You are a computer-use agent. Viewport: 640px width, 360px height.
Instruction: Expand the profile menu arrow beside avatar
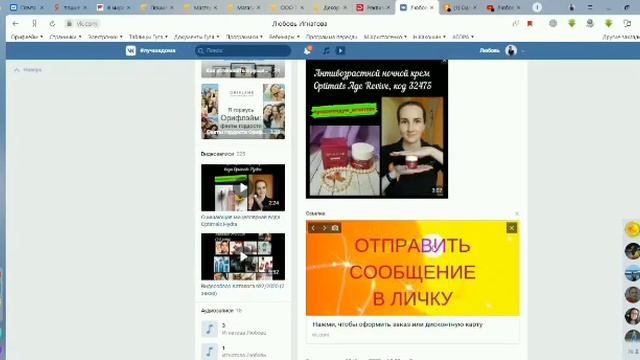[522, 51]
